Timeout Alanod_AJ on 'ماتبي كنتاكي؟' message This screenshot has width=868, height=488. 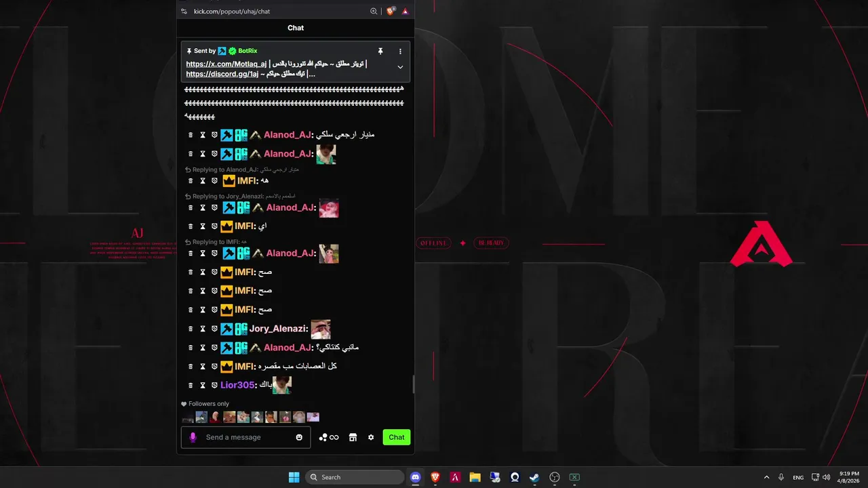coord(202,348)
